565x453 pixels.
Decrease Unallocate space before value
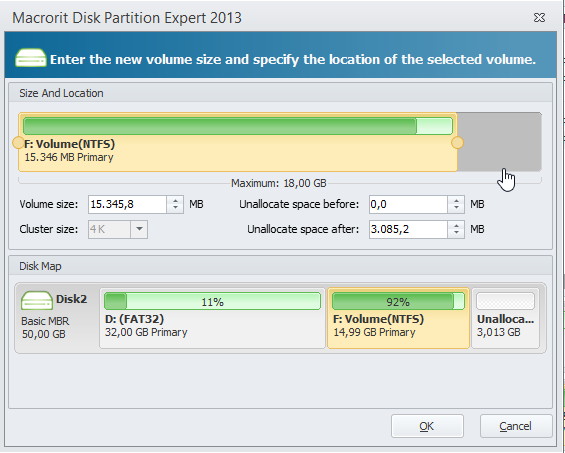[x=456, y=209]
